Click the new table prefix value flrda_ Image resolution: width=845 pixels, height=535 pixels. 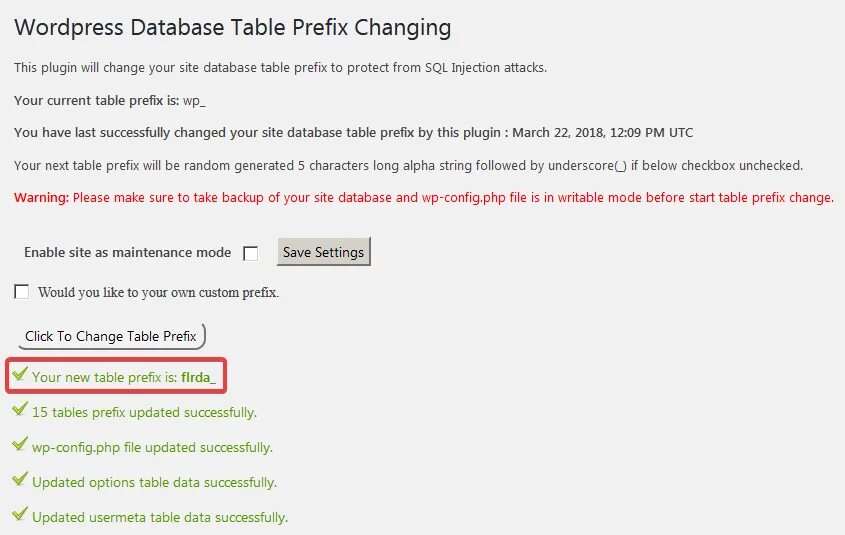click(x=199, y=377)
